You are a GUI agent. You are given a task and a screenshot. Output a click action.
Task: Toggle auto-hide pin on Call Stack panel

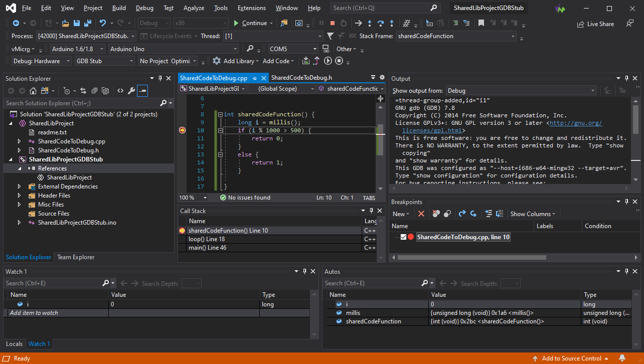[372, 211]
